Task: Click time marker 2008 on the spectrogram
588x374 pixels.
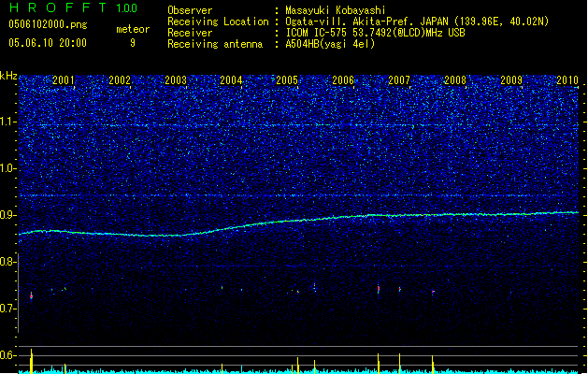Action: coord(455,79)
